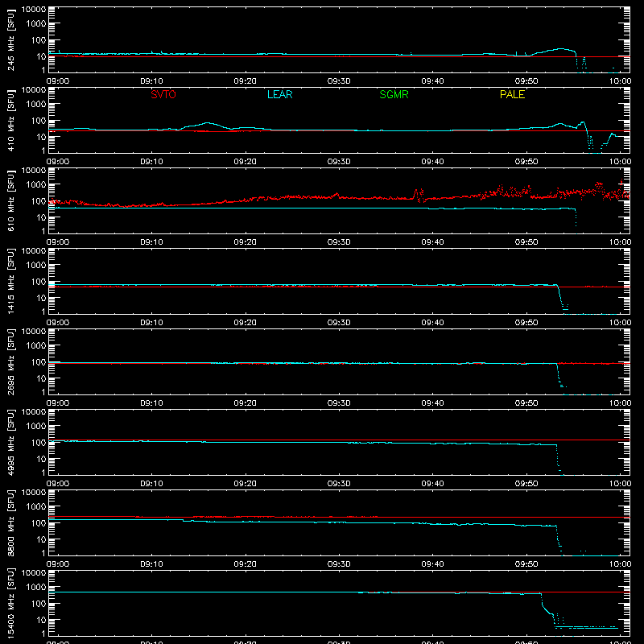Click 09:40 time label under 2695 MHz plot
The image size is (644, 644).
tap(432, 403)
